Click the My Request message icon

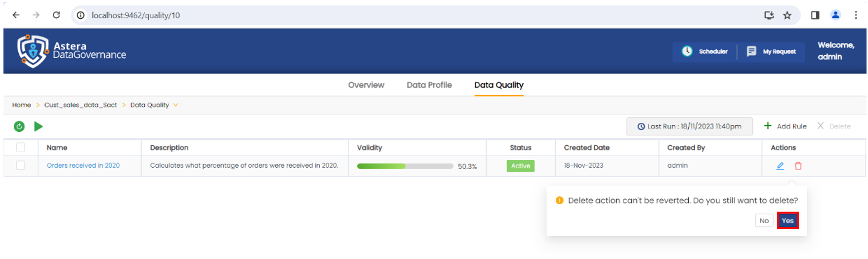(751, 51)
